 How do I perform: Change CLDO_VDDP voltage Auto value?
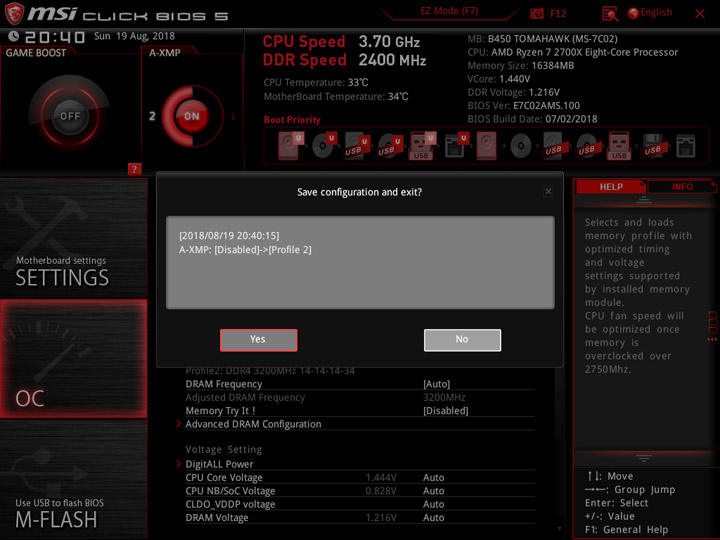coord(433,504)
